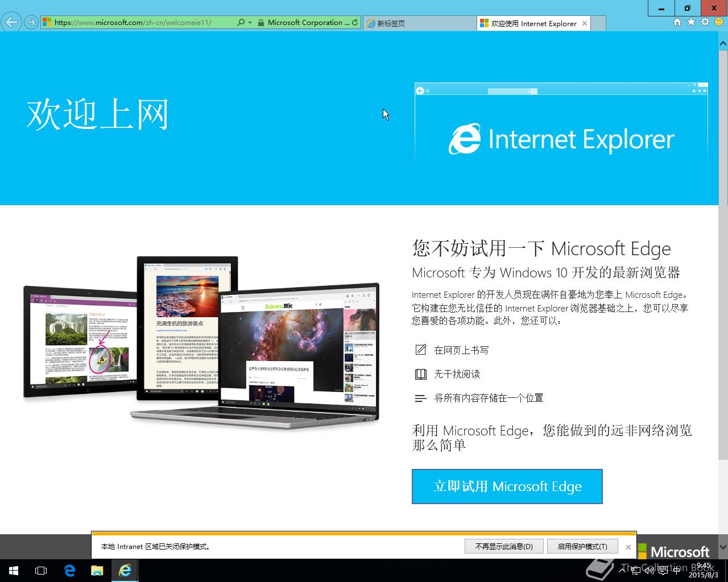Click the smiley feedback icon
This screenshot has width=728, height=582.
[x=719, y=22]
